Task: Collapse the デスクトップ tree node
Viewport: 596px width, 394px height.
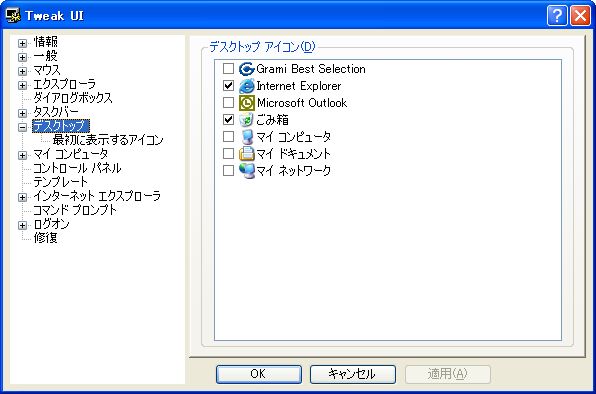Action: [x=22, y=127]
